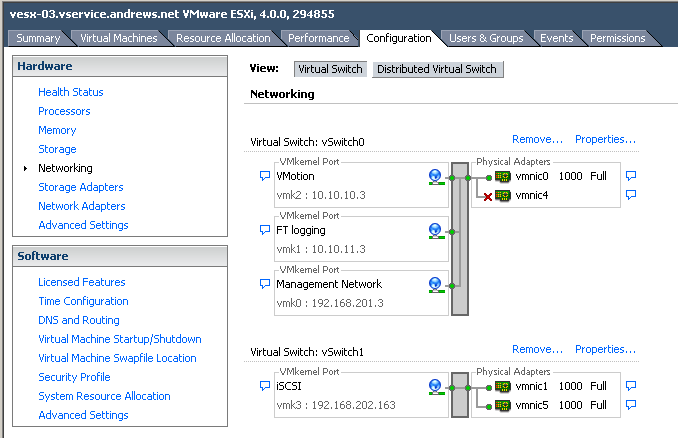Click the network adapter icon for vmnic0
Viewport: 678px width, 438px height.
[x=503, y=176]
